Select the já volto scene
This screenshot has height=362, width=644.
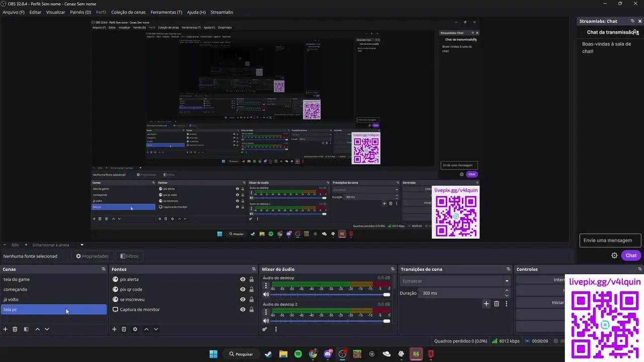54,300
